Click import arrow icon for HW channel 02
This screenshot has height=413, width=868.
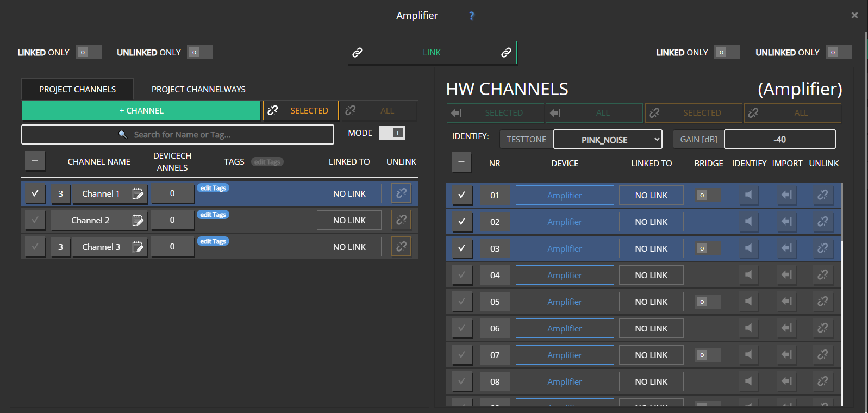tap(786, 222)
